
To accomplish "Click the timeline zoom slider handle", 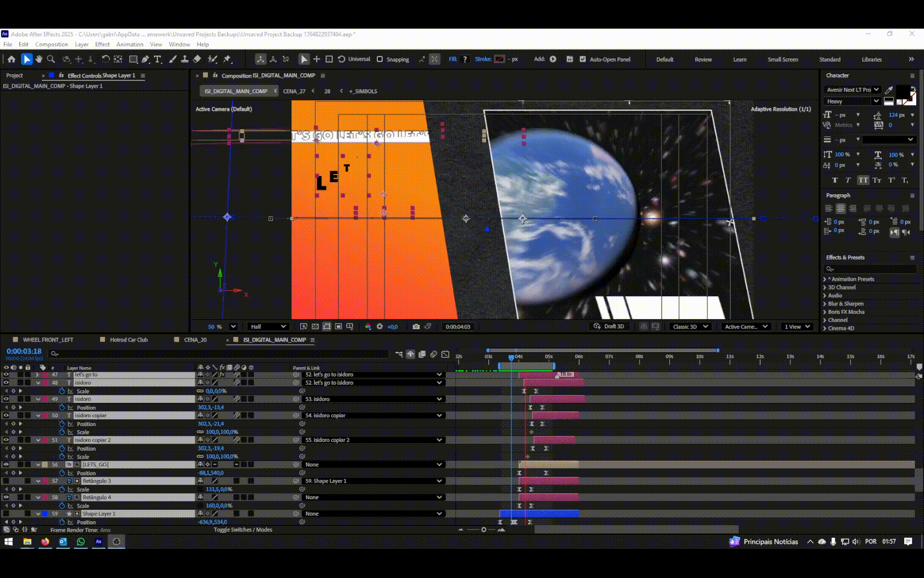I will pyautogui.click(x=483, y=530).
